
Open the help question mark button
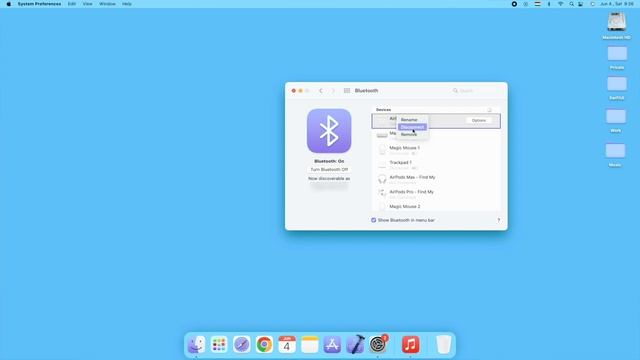tap(498, 220)
